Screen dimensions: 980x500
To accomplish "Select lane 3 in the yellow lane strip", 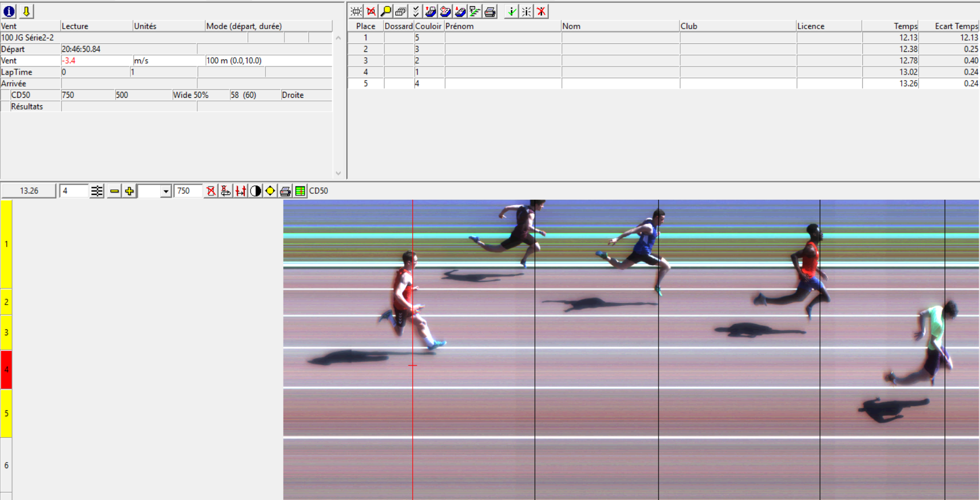I will tap(6, 333).
